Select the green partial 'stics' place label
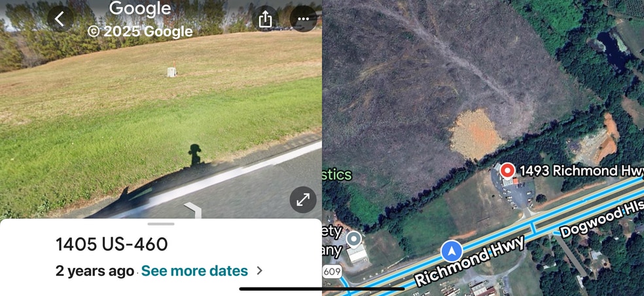The height and width of the screenshot is (296, 644). 337,174
